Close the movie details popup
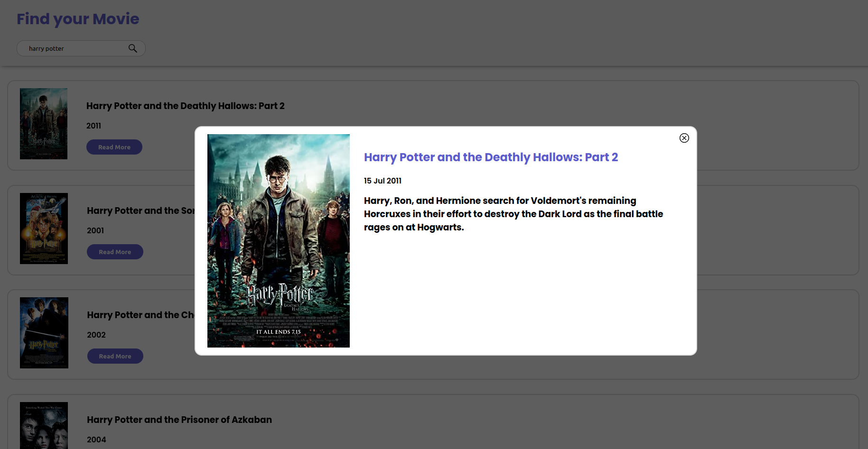Screen dimensions: 868x449 click(684, 138)
